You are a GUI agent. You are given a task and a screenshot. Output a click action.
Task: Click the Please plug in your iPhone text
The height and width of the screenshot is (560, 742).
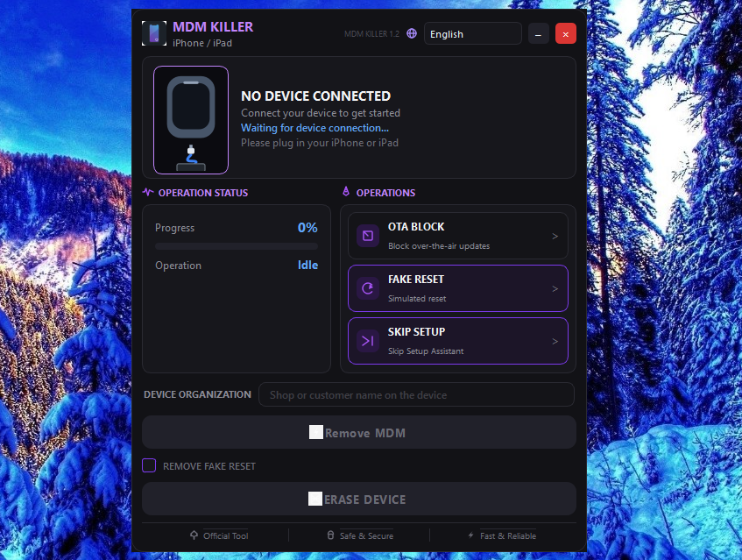320,143
